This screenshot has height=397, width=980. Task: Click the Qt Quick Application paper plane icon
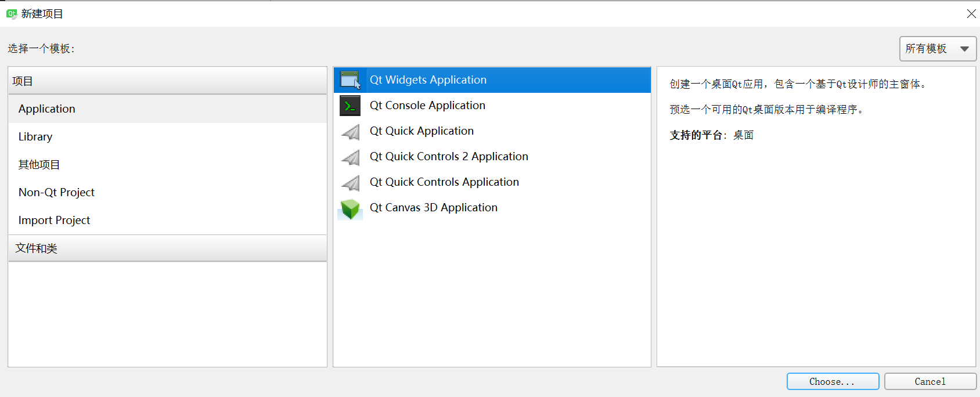point(350,132)
